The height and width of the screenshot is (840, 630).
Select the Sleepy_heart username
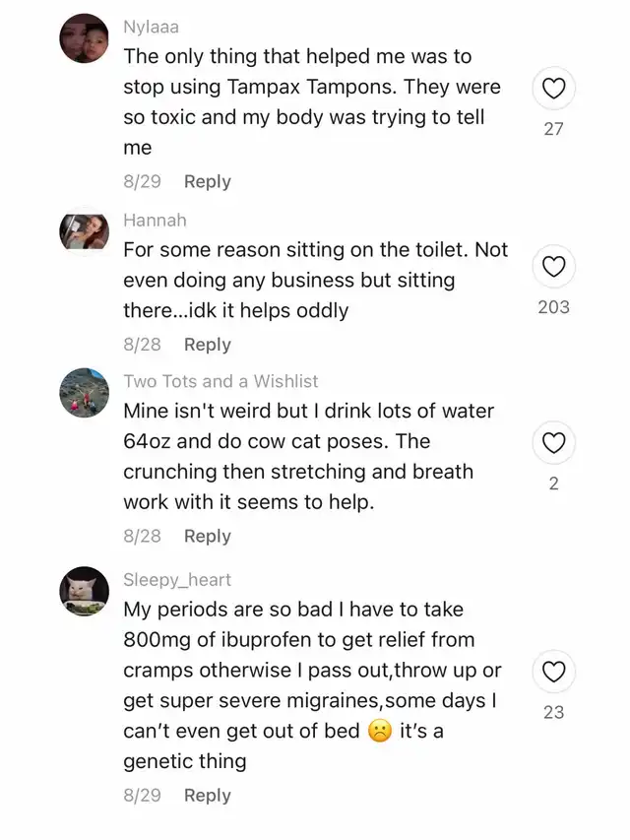pos(177,580)
